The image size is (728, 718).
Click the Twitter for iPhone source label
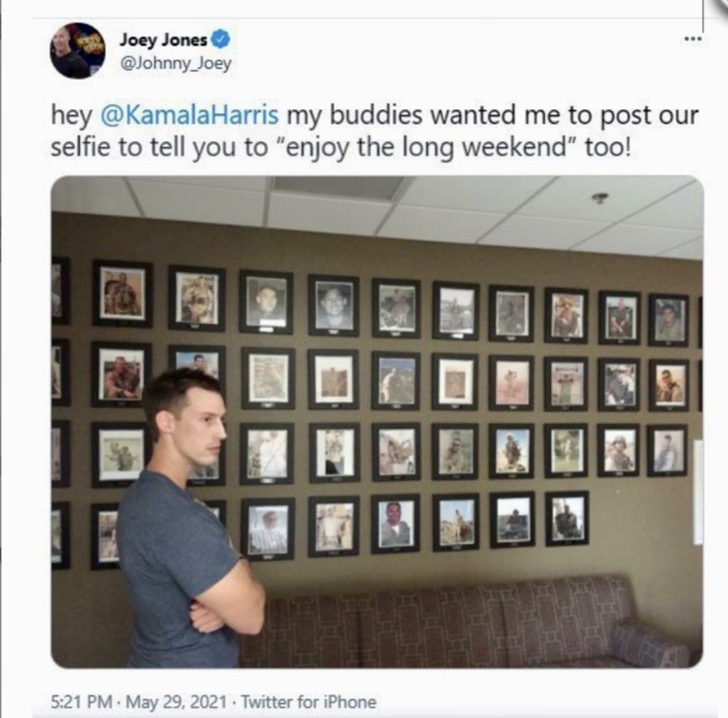(308, 701)
